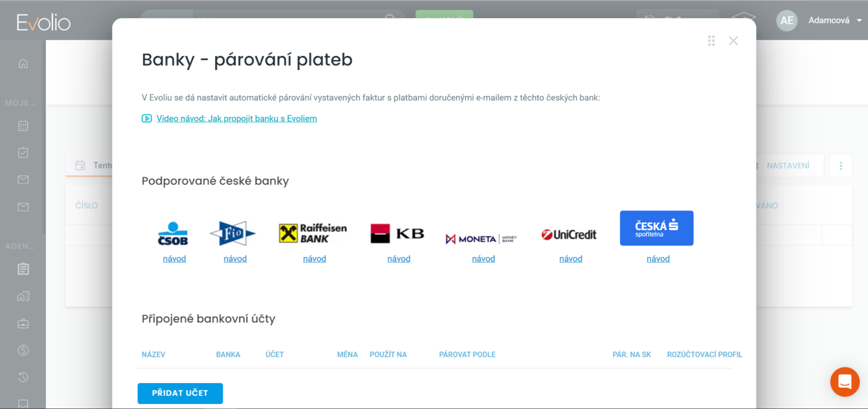Sort by the Název column header
The image size is (868, 409).
153,354
